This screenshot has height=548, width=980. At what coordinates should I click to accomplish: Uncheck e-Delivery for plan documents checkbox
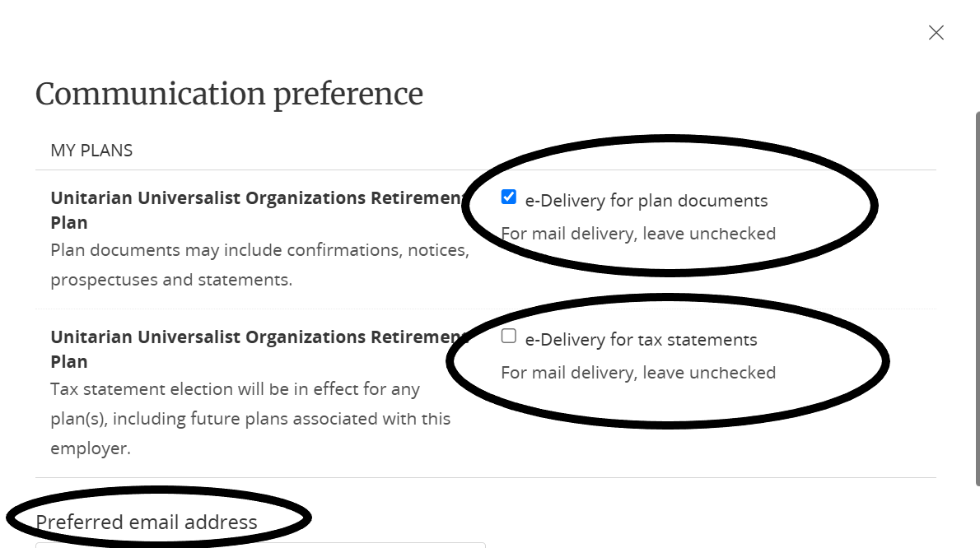click(509, 197)
